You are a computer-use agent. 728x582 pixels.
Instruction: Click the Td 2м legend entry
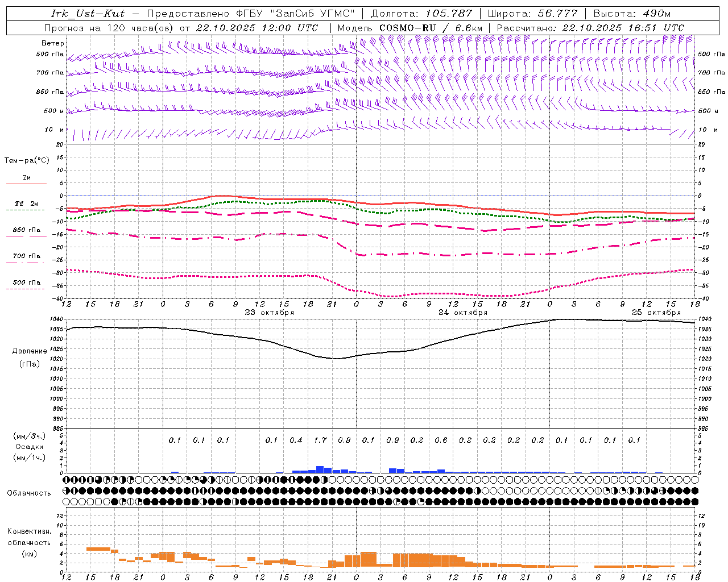coord(27,203)
